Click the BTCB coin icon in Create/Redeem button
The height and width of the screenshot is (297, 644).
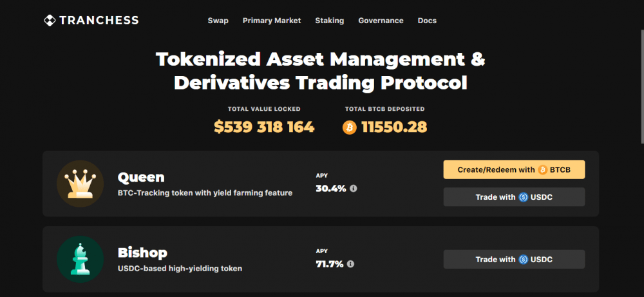tap(542, 169)
